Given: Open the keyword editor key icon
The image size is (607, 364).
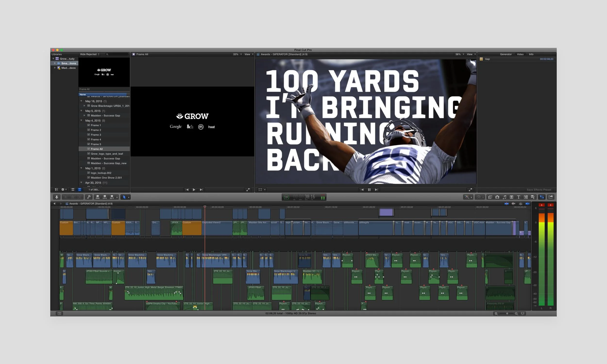Looking at the screenshot, I should [x=89, y=197].
